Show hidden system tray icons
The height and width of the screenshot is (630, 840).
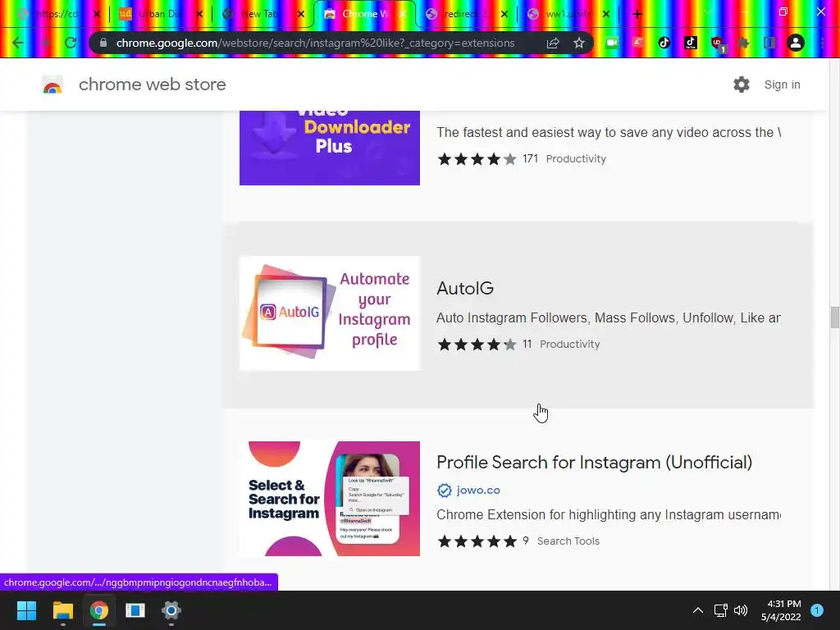697,610
